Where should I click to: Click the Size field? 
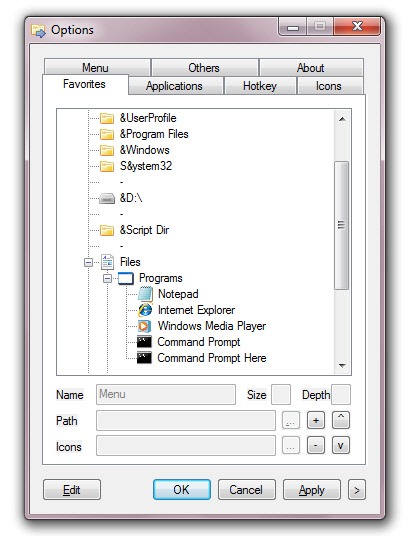(x=281, y=394)
